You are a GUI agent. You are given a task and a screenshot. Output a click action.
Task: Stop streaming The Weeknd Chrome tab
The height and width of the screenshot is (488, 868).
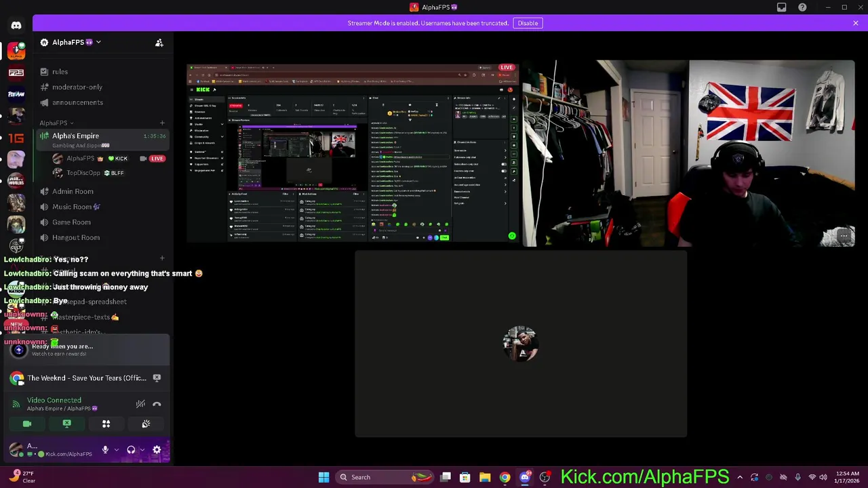[x=157, y=378]
